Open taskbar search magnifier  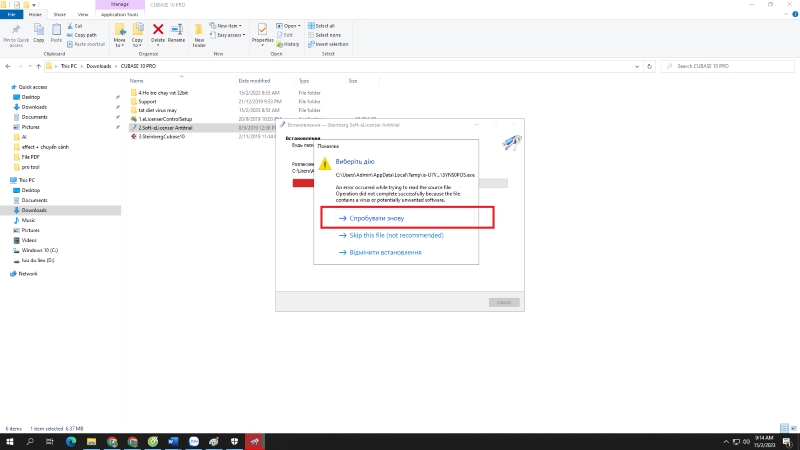click(30, 442)
